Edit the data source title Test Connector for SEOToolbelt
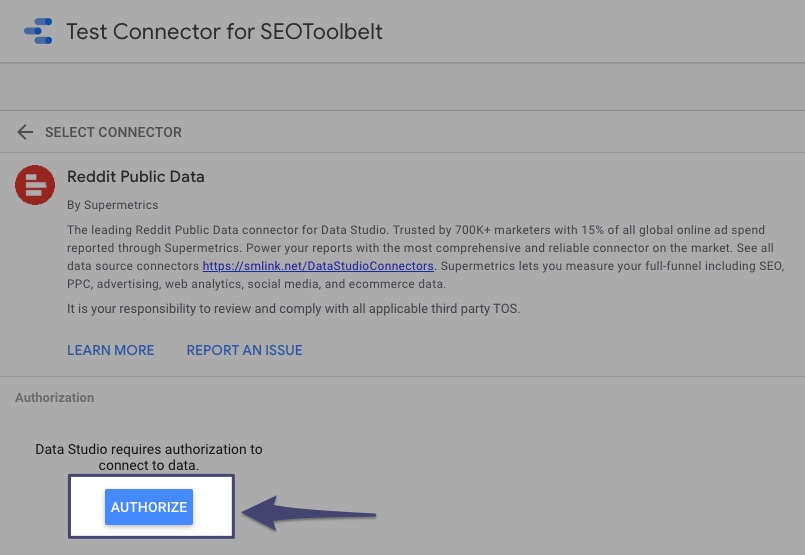 coord(224,31)
